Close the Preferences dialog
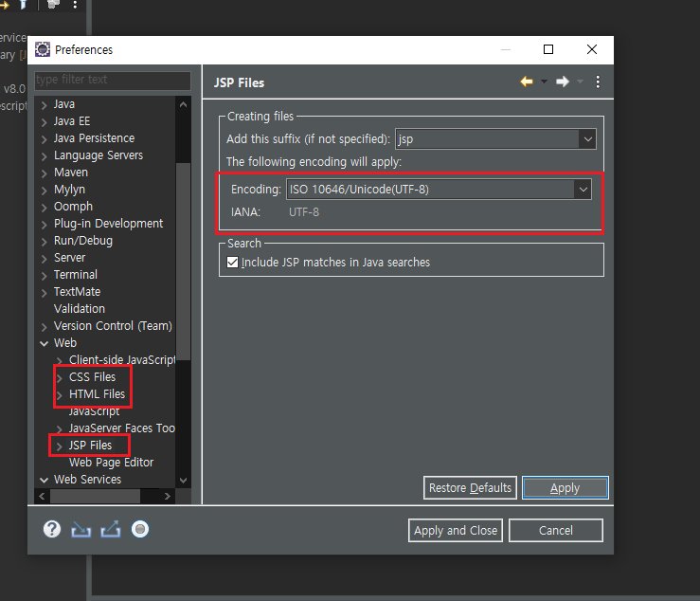The image size is (700, 601). click(x=591, y=49)
